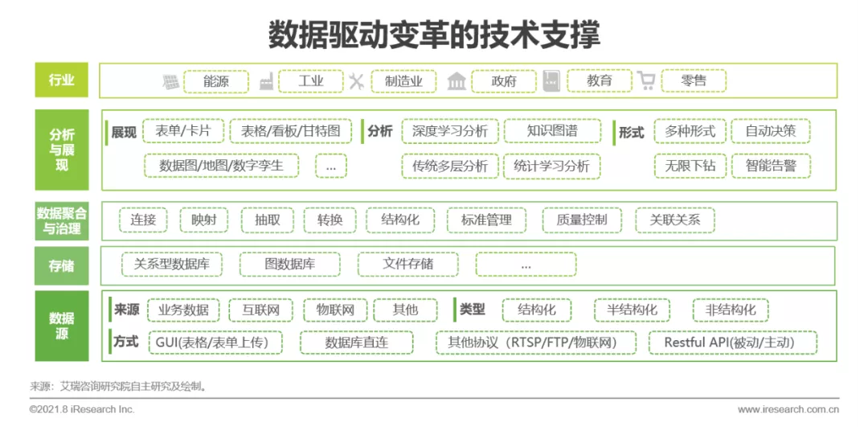
Task: Select the 数据源 layer label
Action: click(x=61, y=326)
